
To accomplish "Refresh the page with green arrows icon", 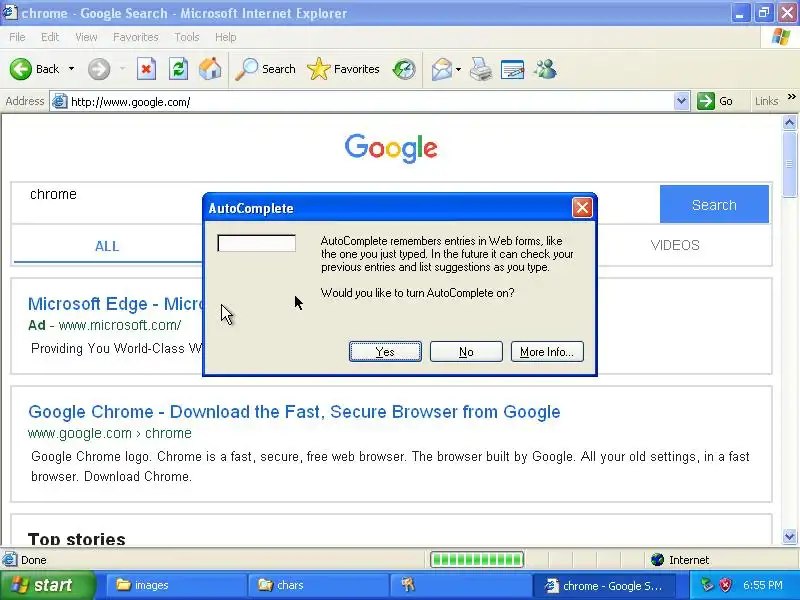I will pyautogui.click(x=178, y=69).
